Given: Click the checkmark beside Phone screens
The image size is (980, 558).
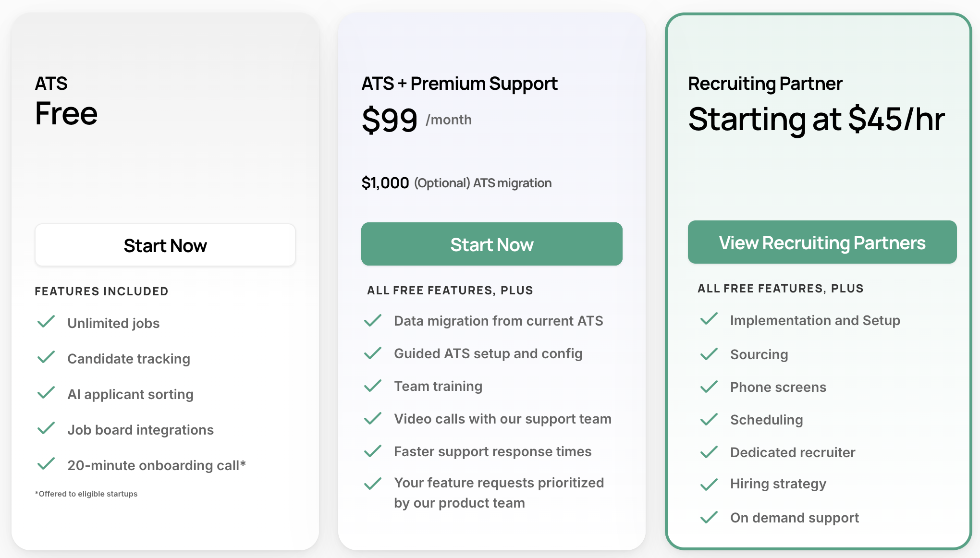Looking at the screenshot, I should coord(709,386).
